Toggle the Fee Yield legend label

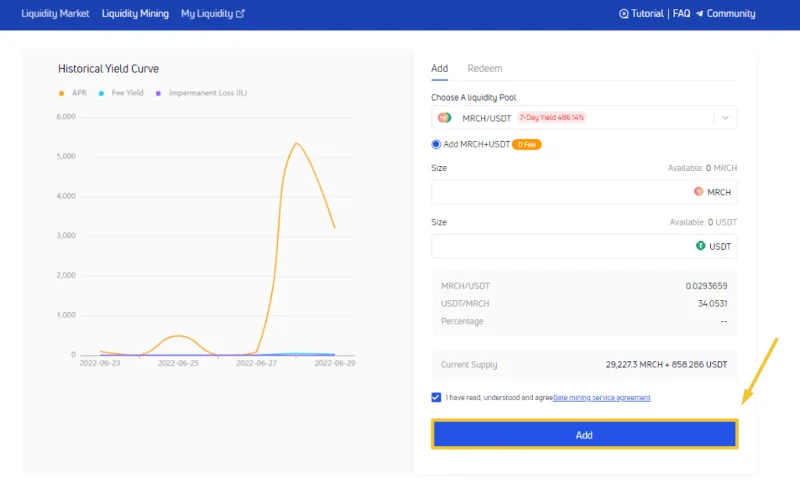pyautogui.click(x=128, y=93)
